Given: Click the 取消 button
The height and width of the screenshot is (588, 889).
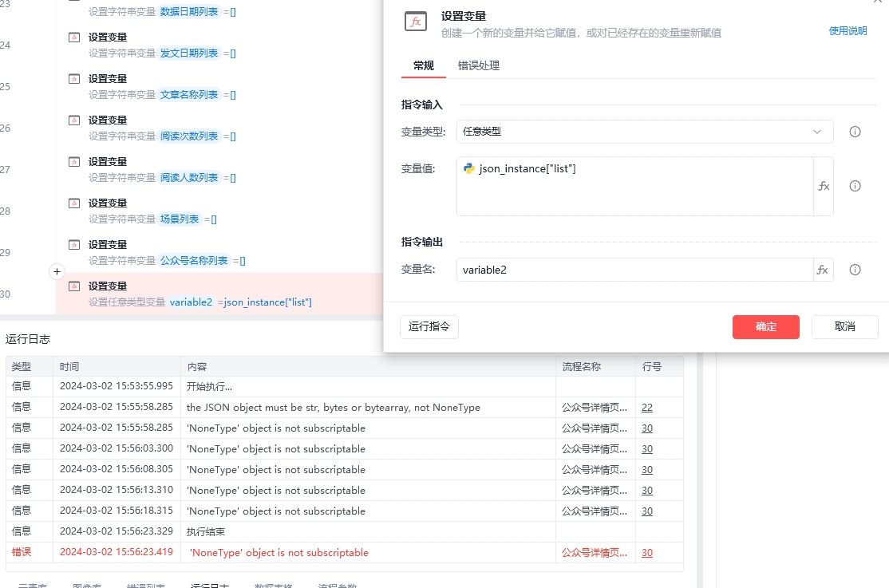Looking at the screenshot, I should (x=844, y=326).
